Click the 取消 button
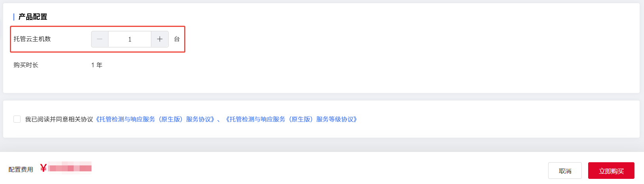 (565, 171)
